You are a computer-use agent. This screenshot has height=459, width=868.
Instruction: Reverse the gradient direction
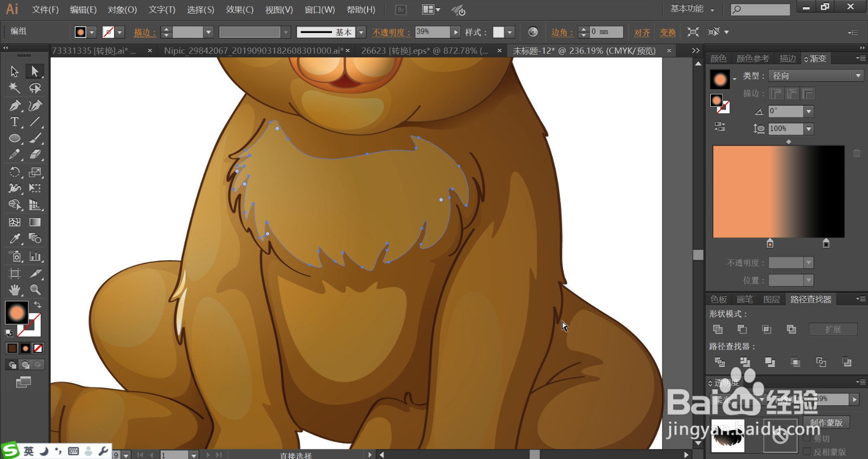[x=720, y=127]
